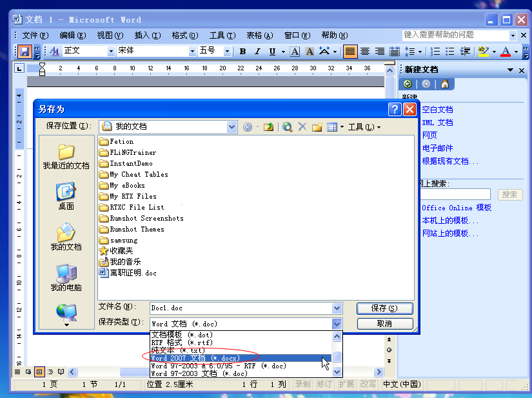Open the font size dropdown 五号
Image resolution: width=532 pixels, height=398 pixels.
(x=228, y=52)
